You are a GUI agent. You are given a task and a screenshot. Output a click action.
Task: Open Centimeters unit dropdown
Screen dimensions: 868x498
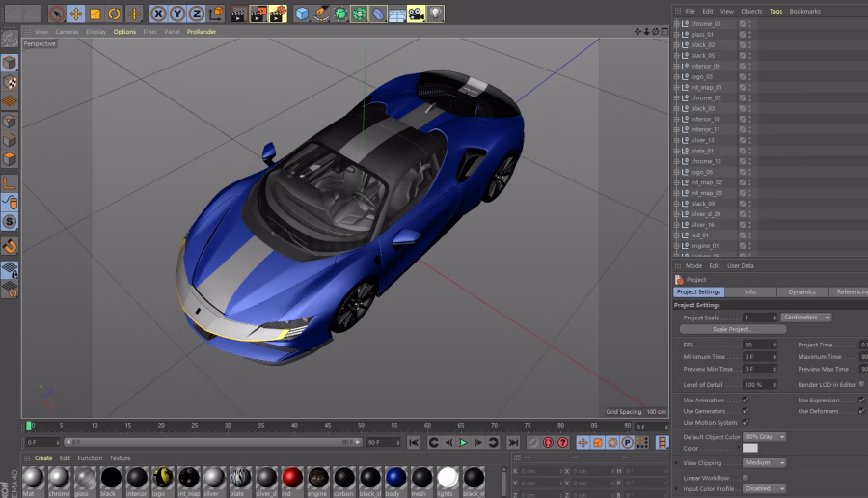[806, 318]
